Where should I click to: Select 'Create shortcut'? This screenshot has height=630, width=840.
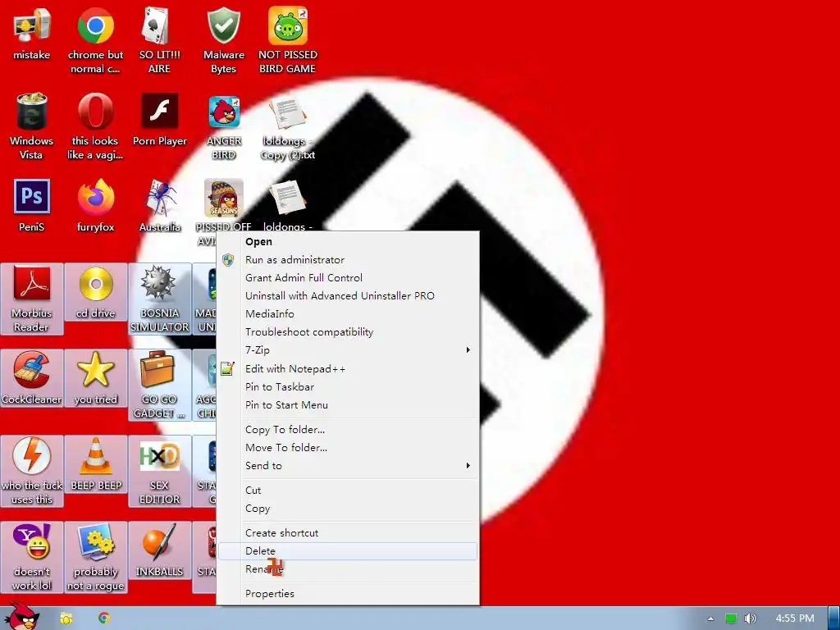tap(348, 533)
